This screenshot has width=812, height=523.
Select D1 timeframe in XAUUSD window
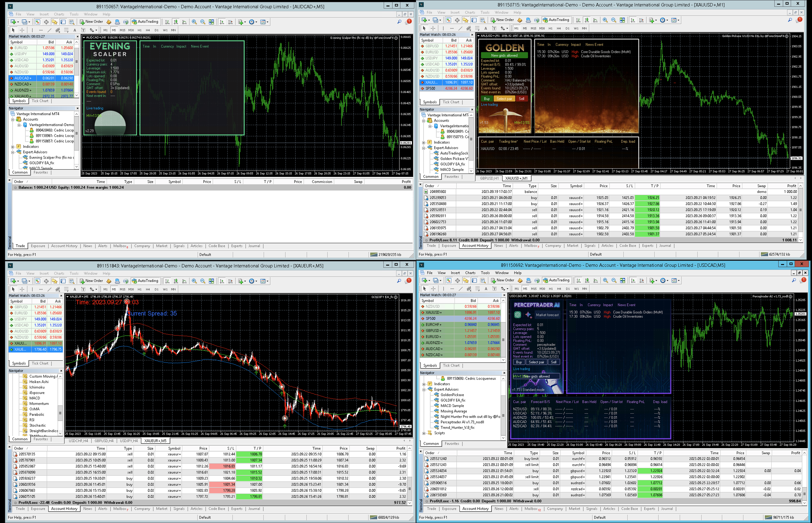pyautogui.click(x=567, y=28)
